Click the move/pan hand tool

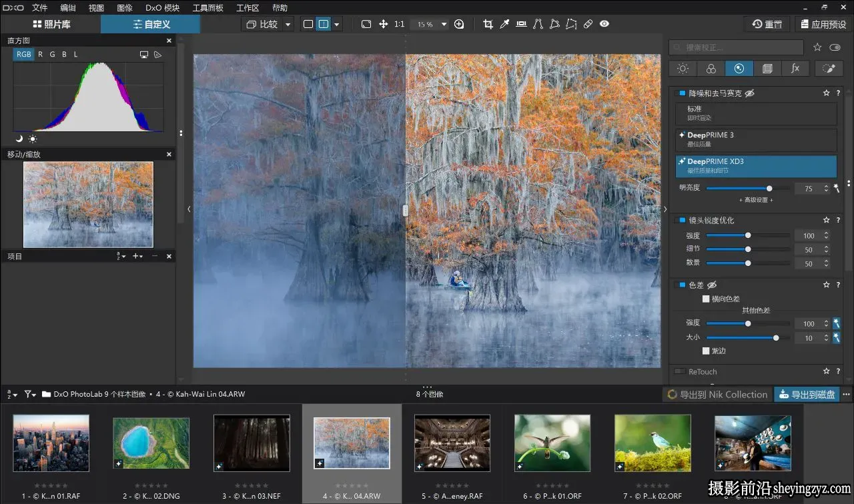(384, 24)
